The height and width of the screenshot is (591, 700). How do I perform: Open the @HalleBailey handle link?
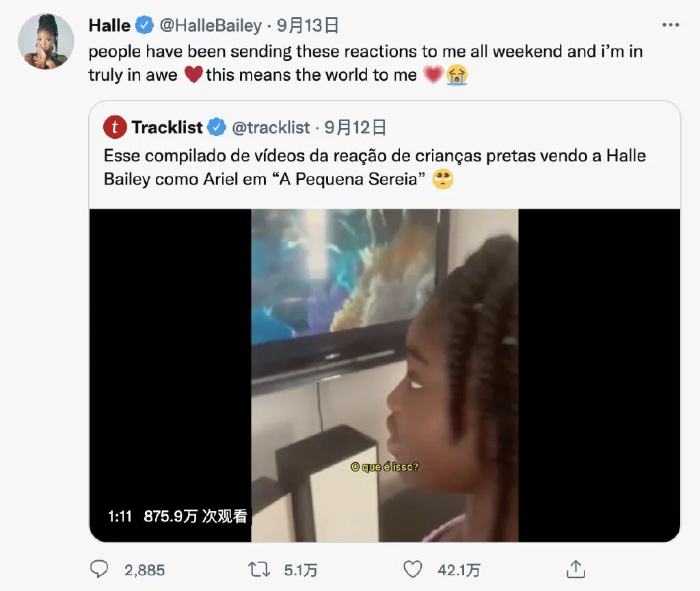click(x=211, y=25)
